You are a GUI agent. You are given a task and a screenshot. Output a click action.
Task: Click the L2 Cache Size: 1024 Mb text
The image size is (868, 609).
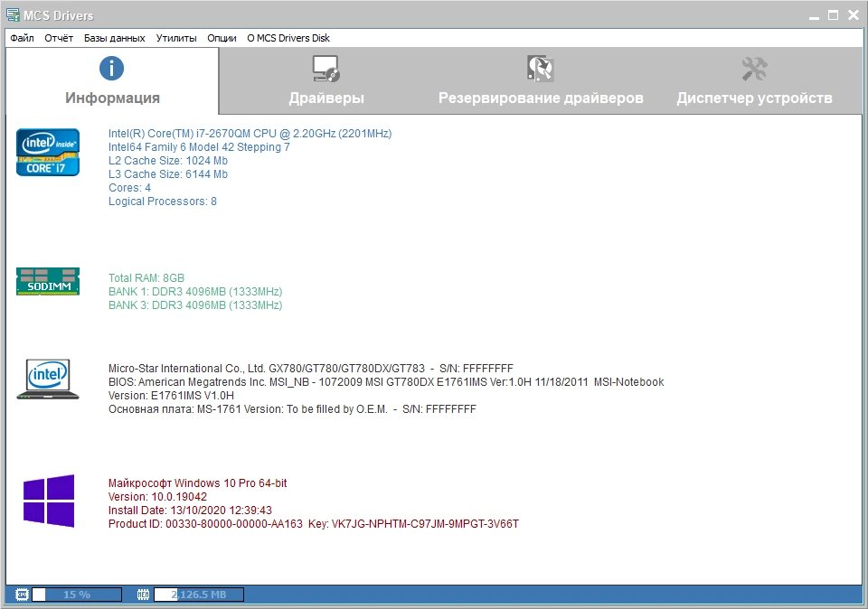pyautogui.click(x=168, y=161)
